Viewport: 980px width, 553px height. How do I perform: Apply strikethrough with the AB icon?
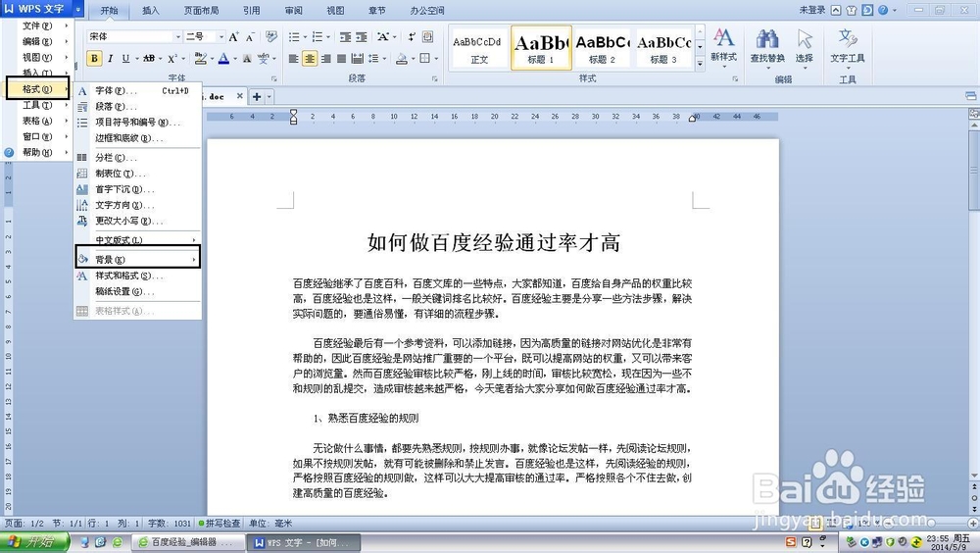149,58
